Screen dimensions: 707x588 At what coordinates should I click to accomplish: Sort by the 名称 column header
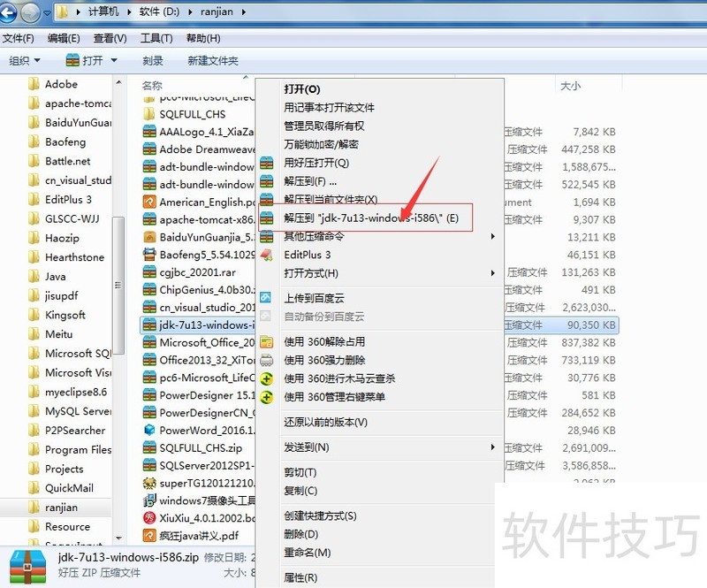[152, 86]
